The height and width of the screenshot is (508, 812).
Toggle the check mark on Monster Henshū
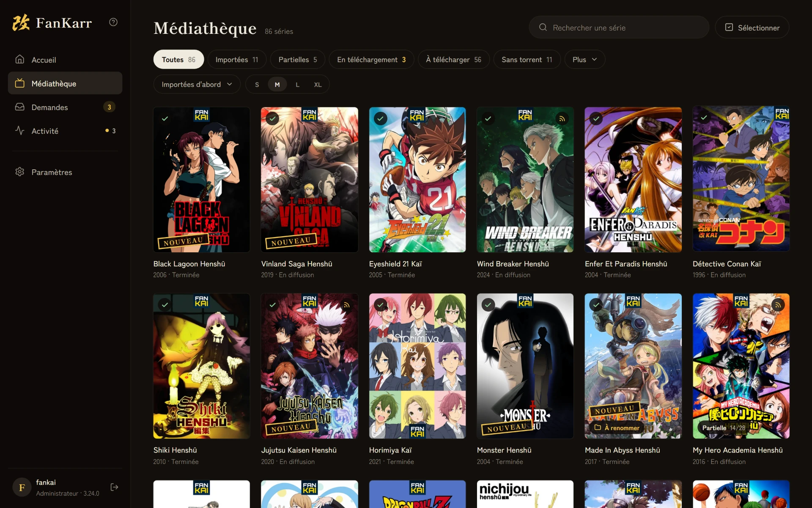(x=488, y=305)
